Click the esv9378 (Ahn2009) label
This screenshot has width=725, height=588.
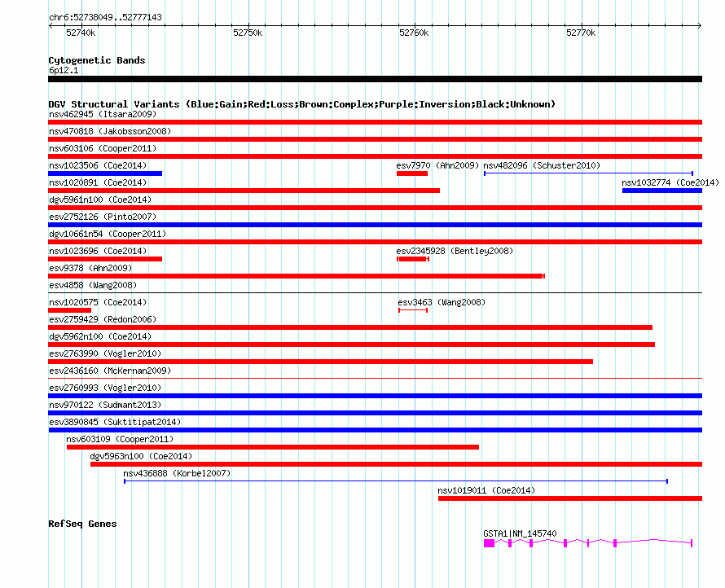point(90,268)
